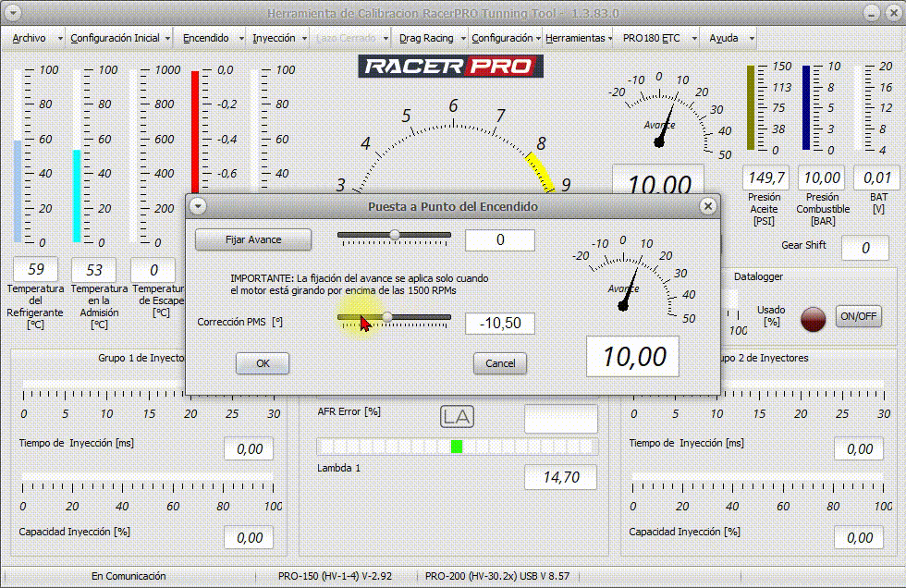Click the Fijar Avance value field
The image size is (906, 588).
500,240
